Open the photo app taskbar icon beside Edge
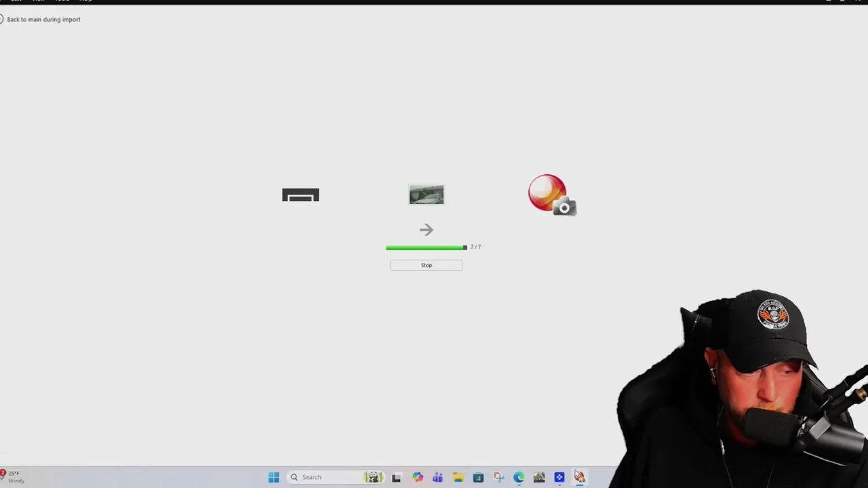Viewport: 868px width, 488px height. click(539, 477)
